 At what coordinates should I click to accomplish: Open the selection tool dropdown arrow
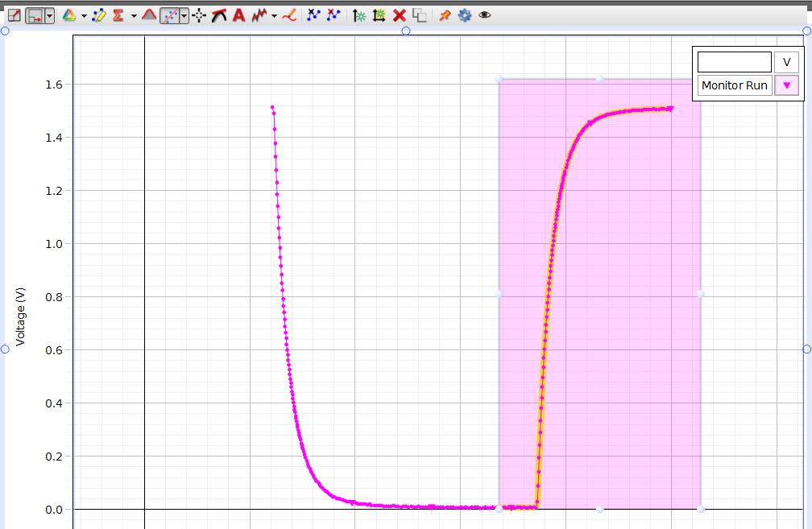point(49,15)
